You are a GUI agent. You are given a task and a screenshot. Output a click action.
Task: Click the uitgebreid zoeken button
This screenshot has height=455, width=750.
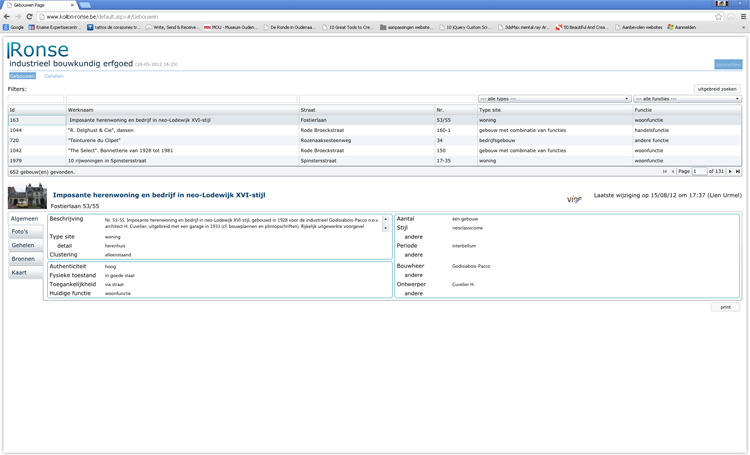(x=717, y=89)
